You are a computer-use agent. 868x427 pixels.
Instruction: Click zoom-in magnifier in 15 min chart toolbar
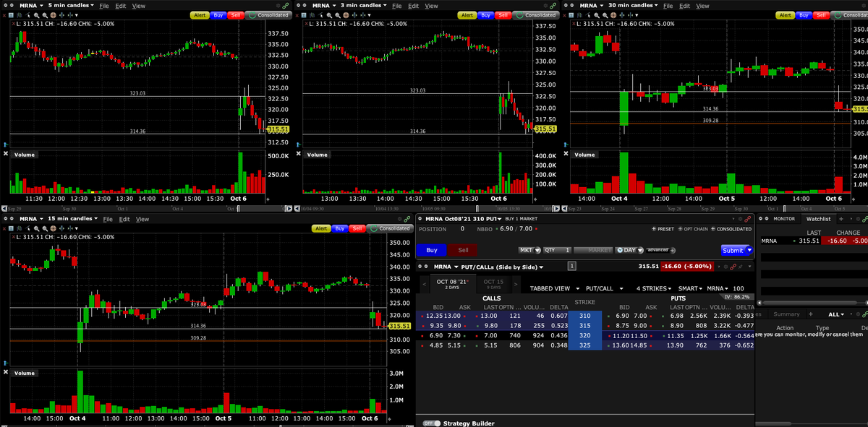36,228
